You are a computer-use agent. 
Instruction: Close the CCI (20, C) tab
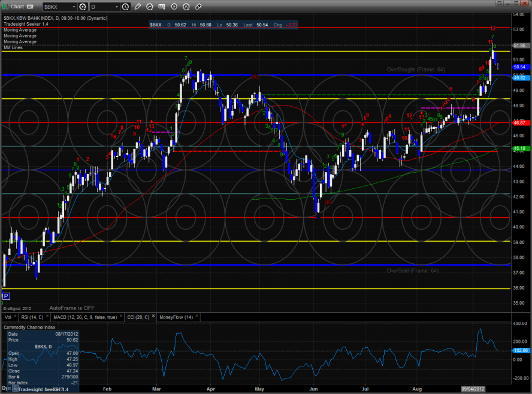pos(153,316)
